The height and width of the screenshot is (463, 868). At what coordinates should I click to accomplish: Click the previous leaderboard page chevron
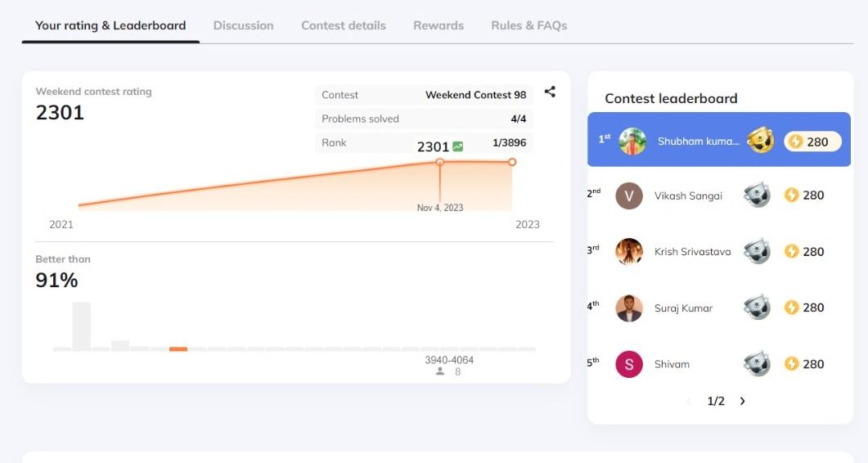click(689, 401)
